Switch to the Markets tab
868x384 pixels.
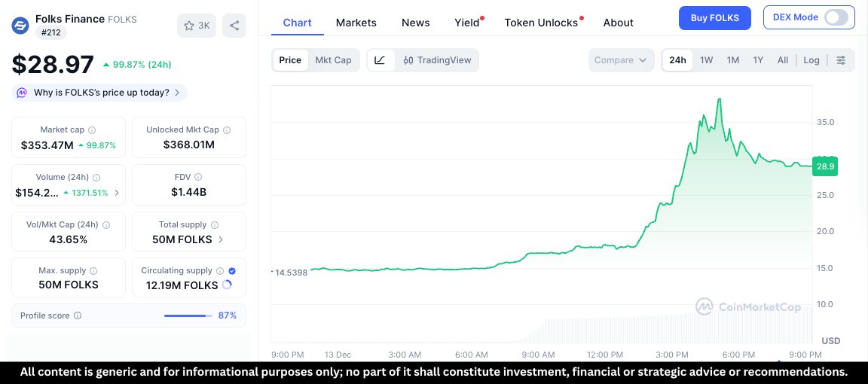[356, 23]
